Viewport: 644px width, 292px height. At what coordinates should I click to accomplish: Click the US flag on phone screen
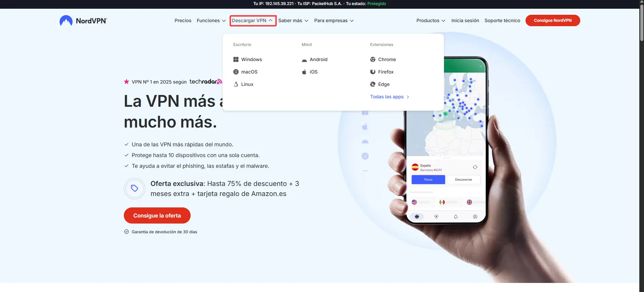pos(414,202)
